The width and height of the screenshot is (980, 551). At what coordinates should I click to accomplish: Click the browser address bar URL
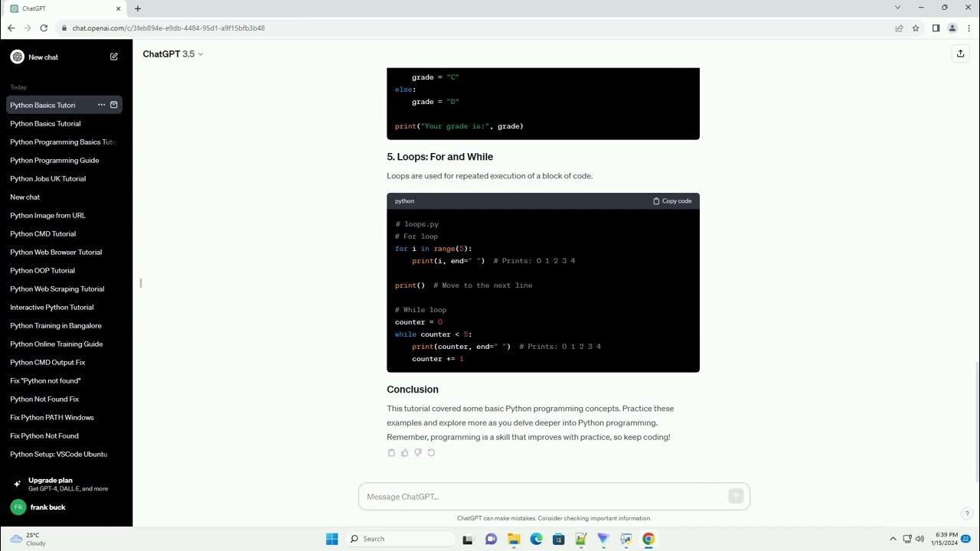pyautogui.click(x=168, y=28)
